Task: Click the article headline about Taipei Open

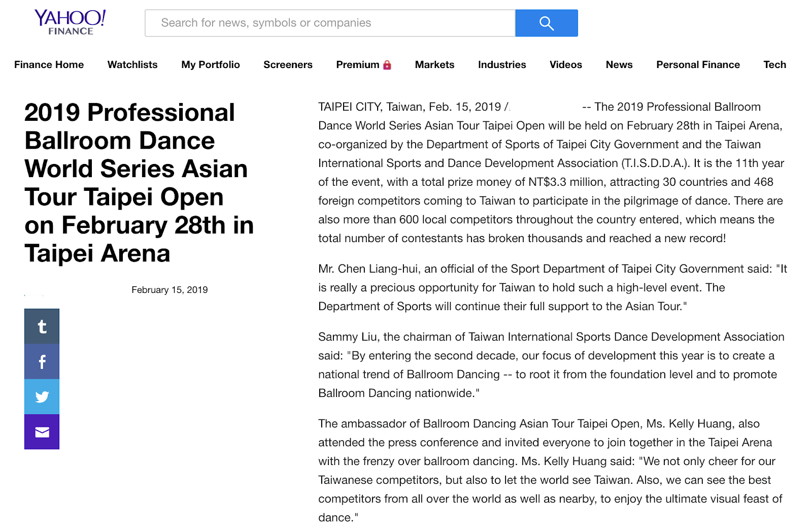Action: (140, 183)
